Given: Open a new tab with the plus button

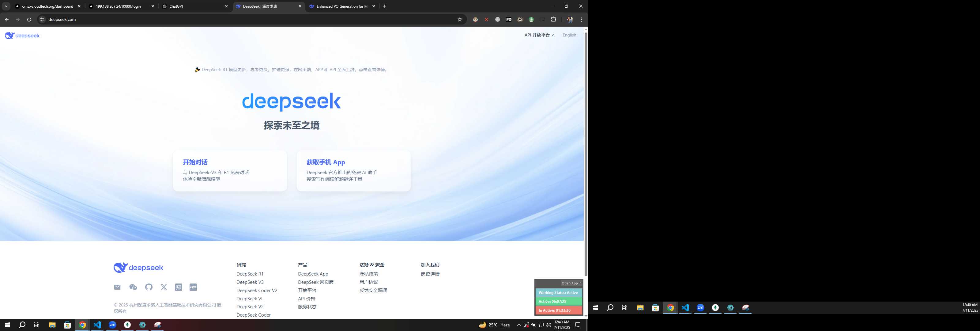Looking at the screenshot, I should pyautogui.click(x=385, y=6).
